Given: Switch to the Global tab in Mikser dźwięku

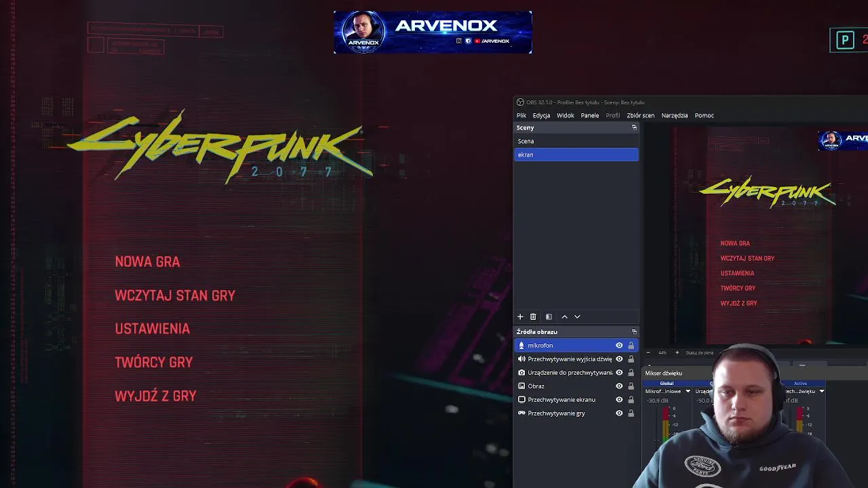Looking at the screenshot, I should click(667, 384).
